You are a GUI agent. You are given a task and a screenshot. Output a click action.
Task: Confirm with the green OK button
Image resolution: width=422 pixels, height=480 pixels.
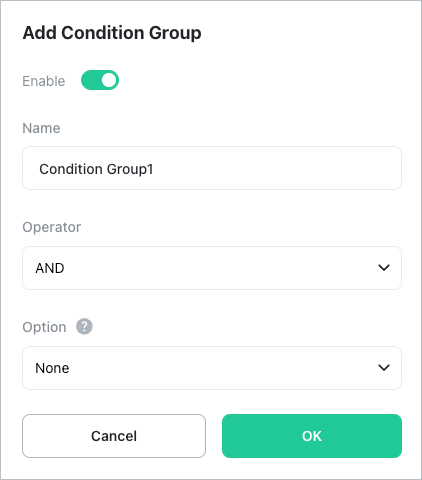pos(312,436)
